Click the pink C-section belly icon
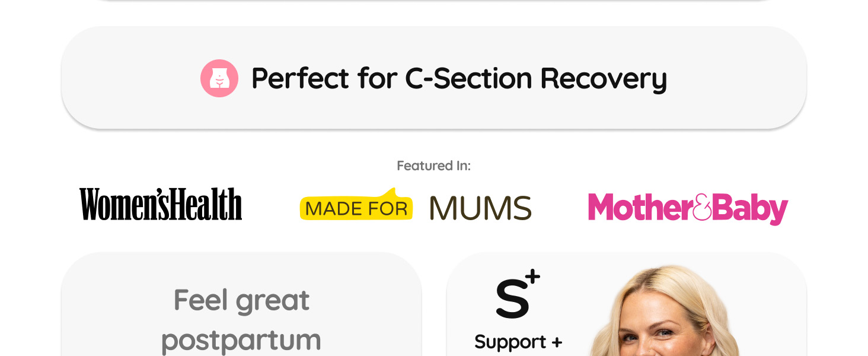Image resolution: width=868 pixels, height=356 pixels. (x=219, y=78)
